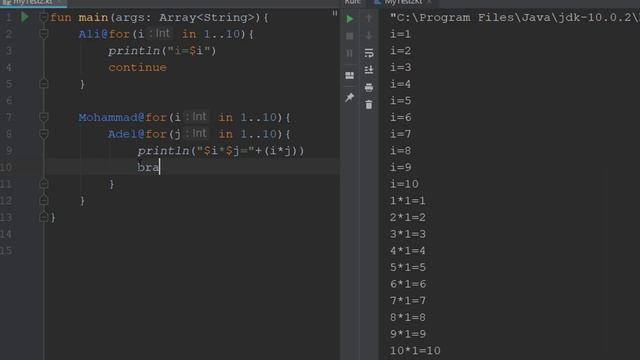
Task: Click console output '1*1=1'
Action: [407, 200]
